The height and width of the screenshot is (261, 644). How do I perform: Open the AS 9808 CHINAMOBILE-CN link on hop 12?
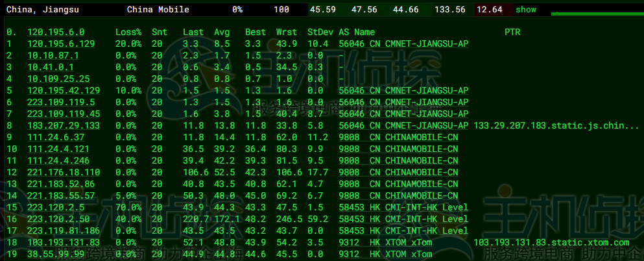click(398, 172)
